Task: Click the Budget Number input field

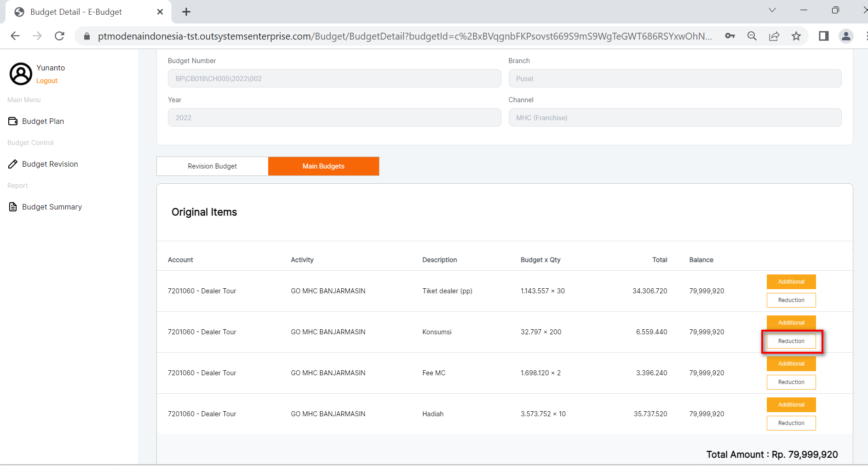Action: pyautogui.click(x=334, y=79)
